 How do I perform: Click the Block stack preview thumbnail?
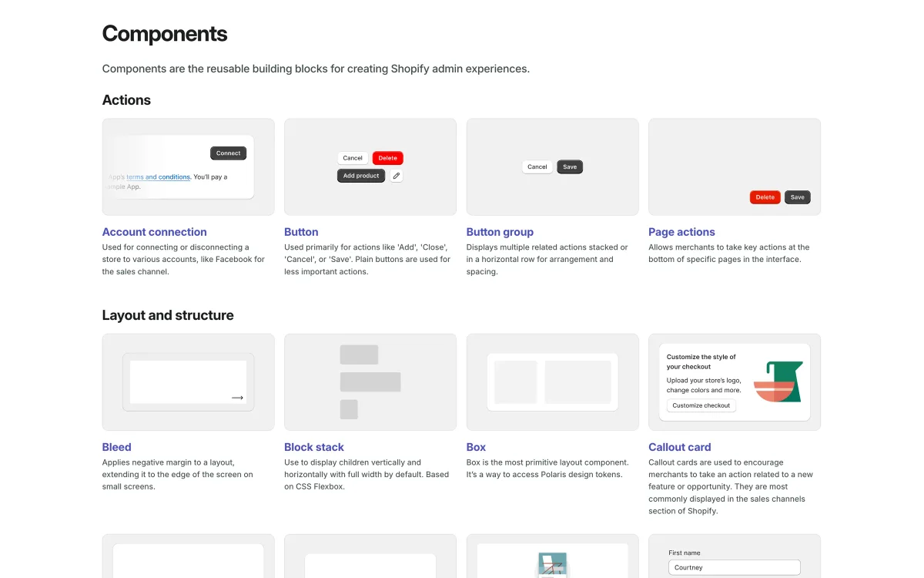(x=370, y=381)
